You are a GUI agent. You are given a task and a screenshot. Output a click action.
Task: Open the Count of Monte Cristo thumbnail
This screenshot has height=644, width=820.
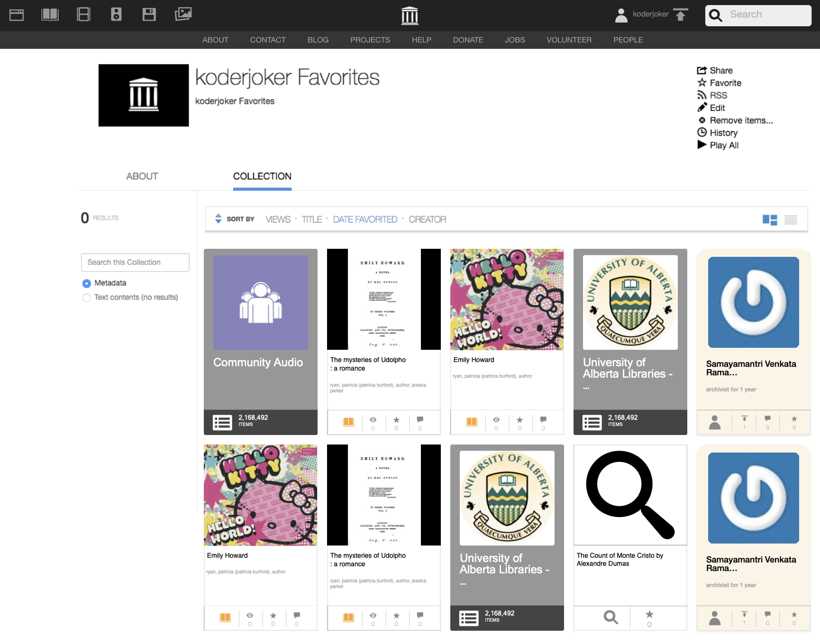[x=630, y=495]
